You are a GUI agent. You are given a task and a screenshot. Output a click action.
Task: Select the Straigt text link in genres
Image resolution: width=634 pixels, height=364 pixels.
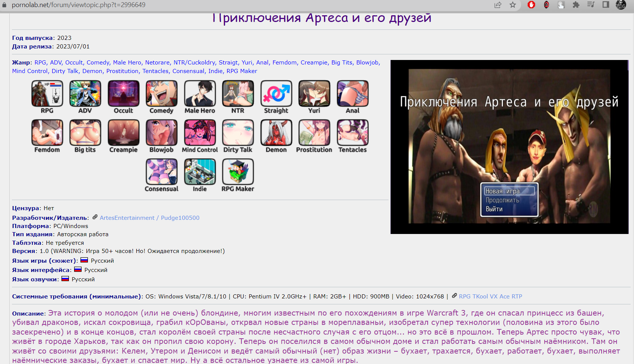pyautogui.click(x=228, y=63)
